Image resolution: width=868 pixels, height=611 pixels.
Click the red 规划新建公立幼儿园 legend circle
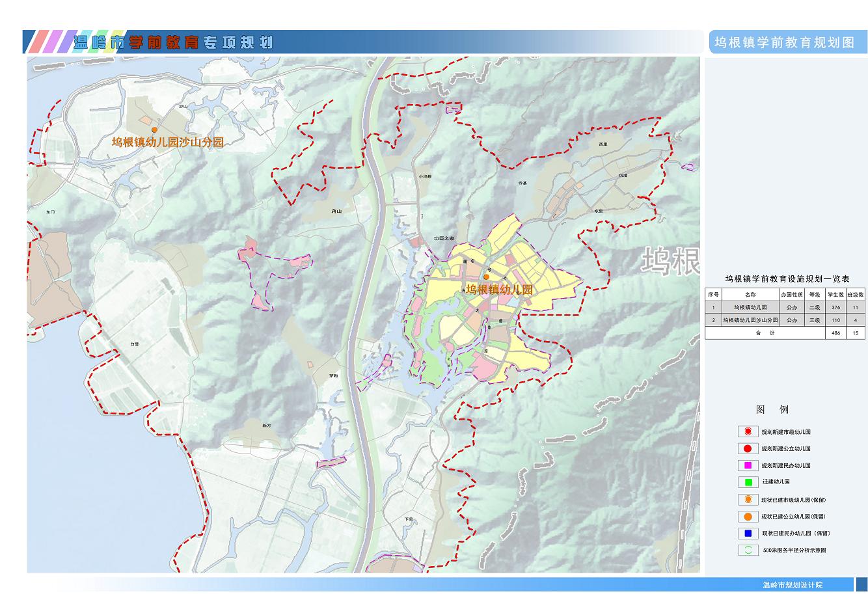pyautogui.click(x=748, y=448)
